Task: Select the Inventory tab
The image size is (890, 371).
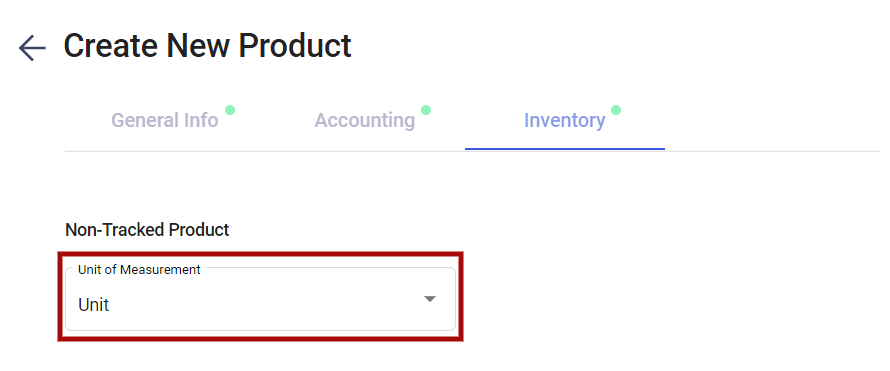Action: click(565, 121)
